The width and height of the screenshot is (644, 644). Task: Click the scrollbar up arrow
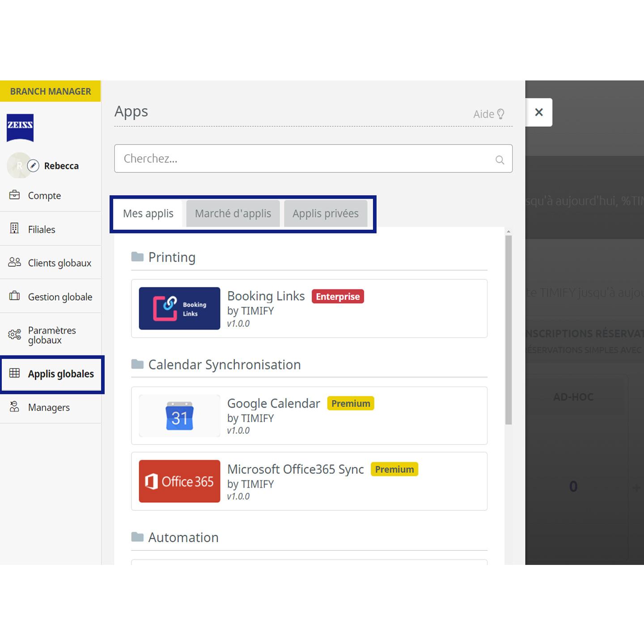coord(508,232)
